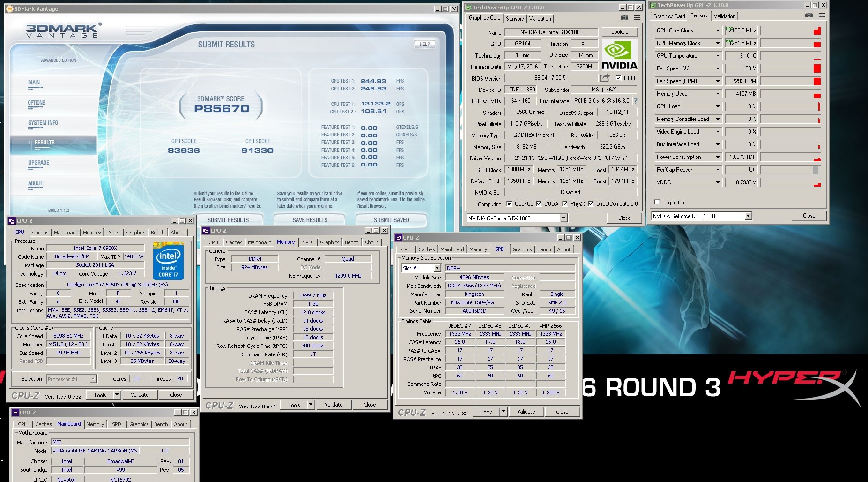This screenshot has width=868, height=482.
Task: Open UPGRADE in 3DMark Vantage sidebar
Action: (38, 163)
